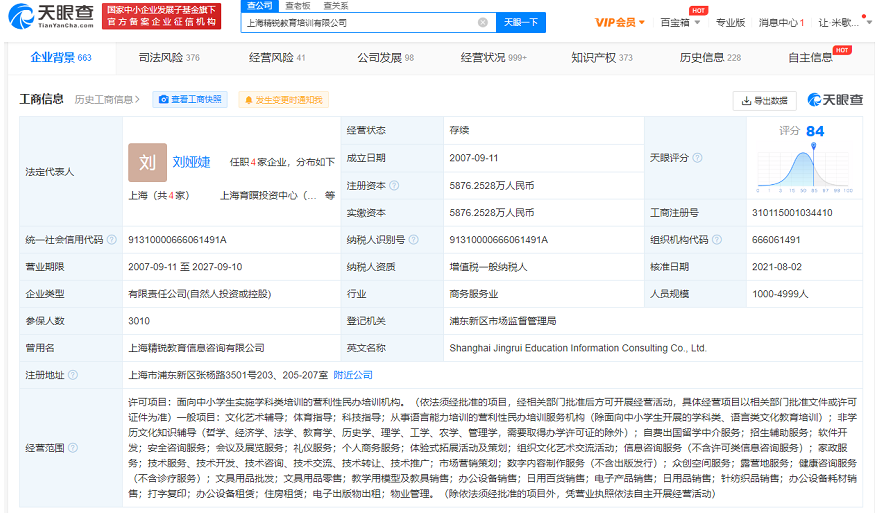Click help icon beside 注册资本
This screenshot has height=520, width=876.
point(394,185)
